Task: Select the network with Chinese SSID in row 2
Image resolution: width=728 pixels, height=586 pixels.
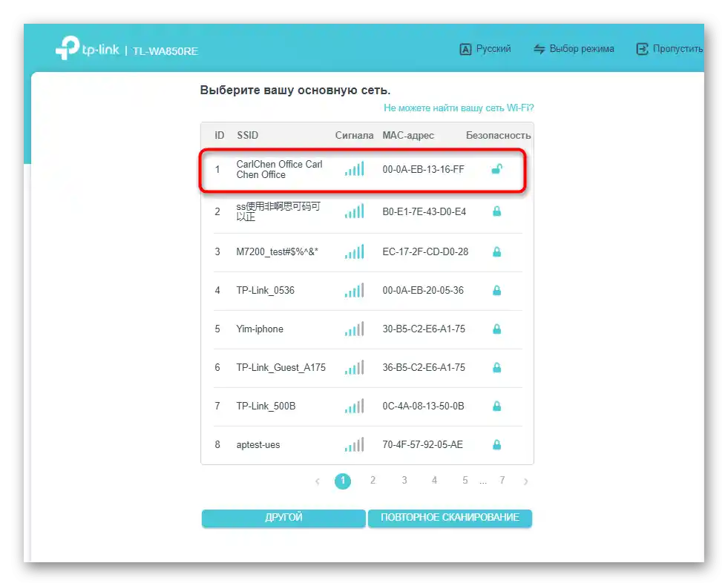Action: point(367,212)
